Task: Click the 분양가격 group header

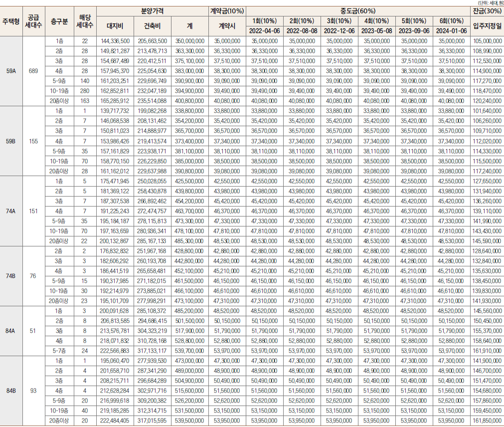Action: (x=153, y=11)
